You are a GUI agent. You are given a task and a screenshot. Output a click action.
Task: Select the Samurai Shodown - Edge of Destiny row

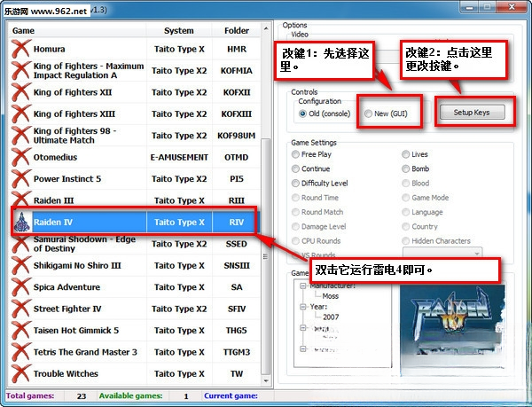(135, 244)
